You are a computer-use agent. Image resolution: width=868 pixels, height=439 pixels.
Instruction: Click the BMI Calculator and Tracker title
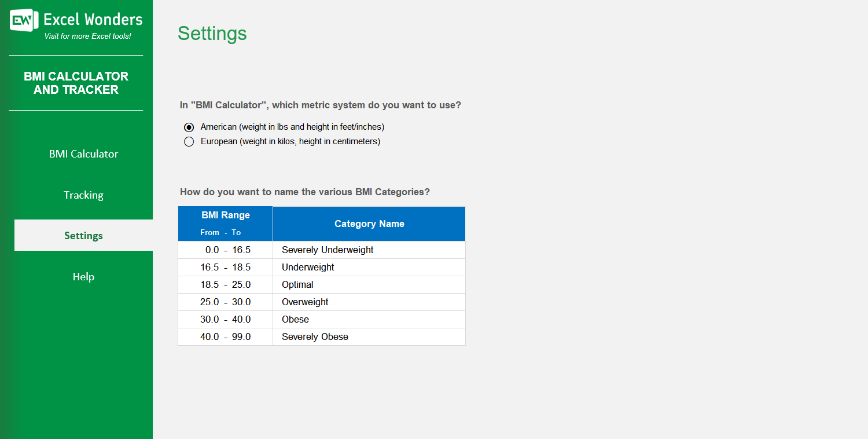76,83
